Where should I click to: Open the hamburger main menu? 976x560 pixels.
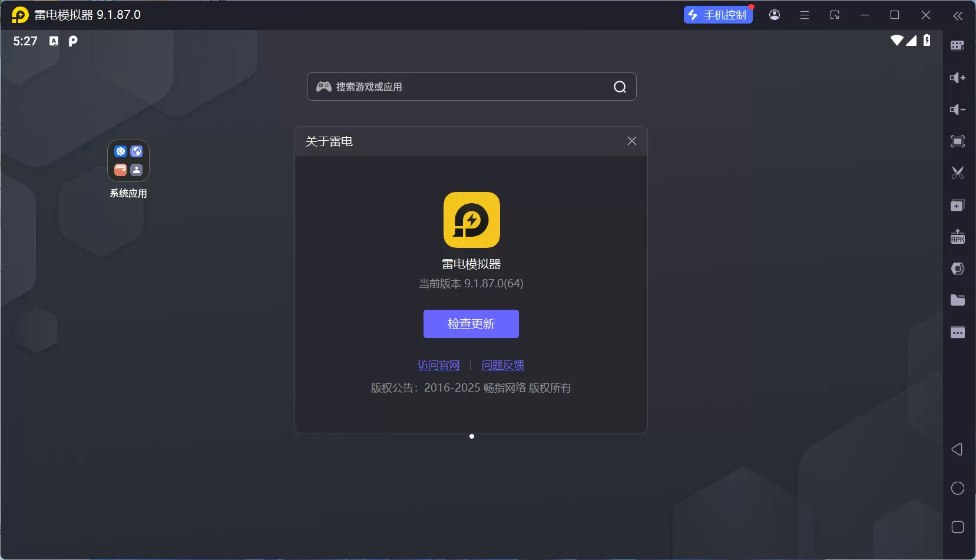coord(805,15)
